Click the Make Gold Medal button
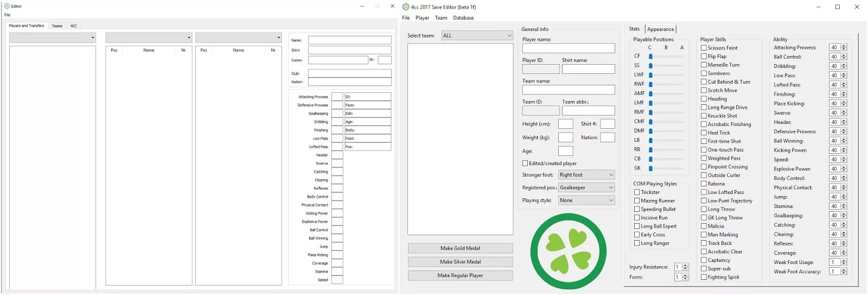Image resolution: width=868 pixels, height=295 pixels. point(460,248)
